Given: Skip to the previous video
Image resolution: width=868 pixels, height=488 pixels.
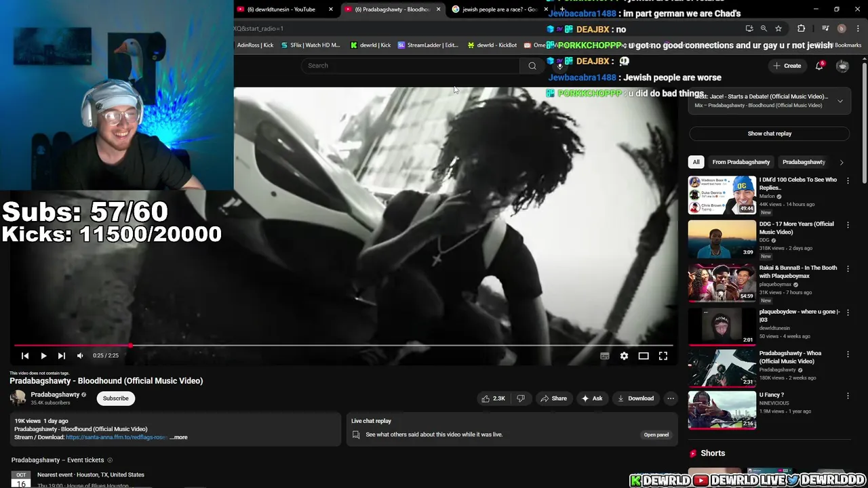Looking at the screenshot, I should 25,356.
